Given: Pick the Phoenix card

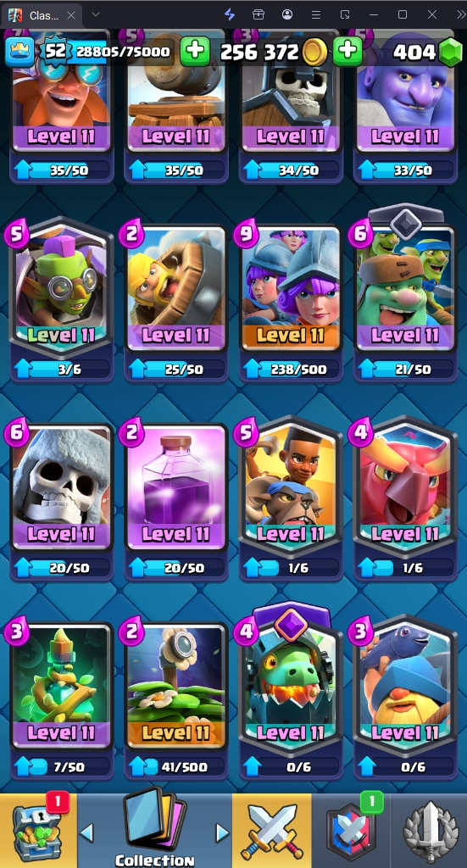Looking at the screenshot, I should pos(406,488).
